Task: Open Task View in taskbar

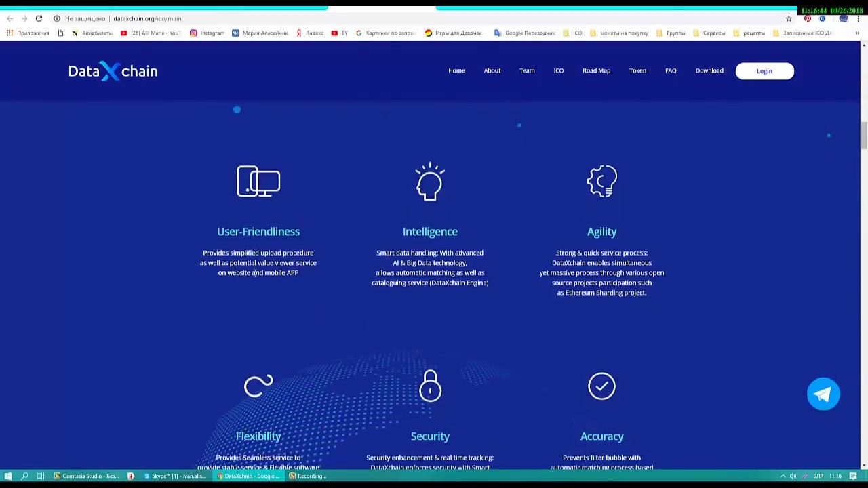Action: (40, 476)
